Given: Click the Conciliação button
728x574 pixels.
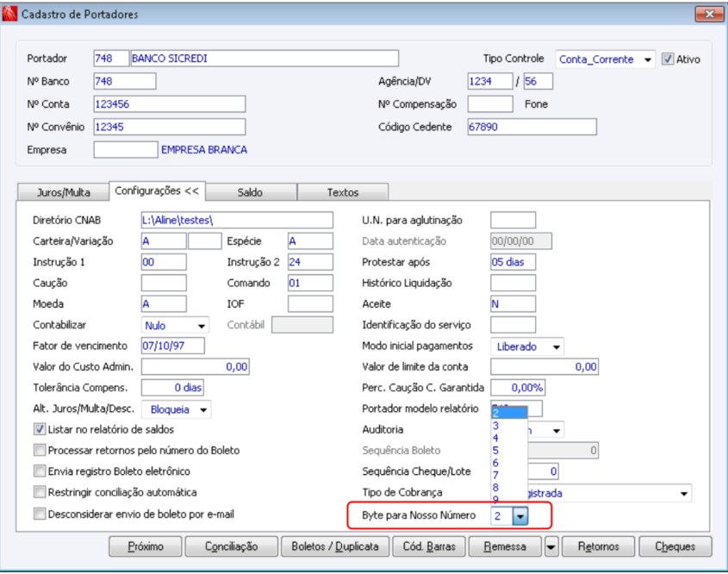Looking at the screenshot, I should point(232,546).
